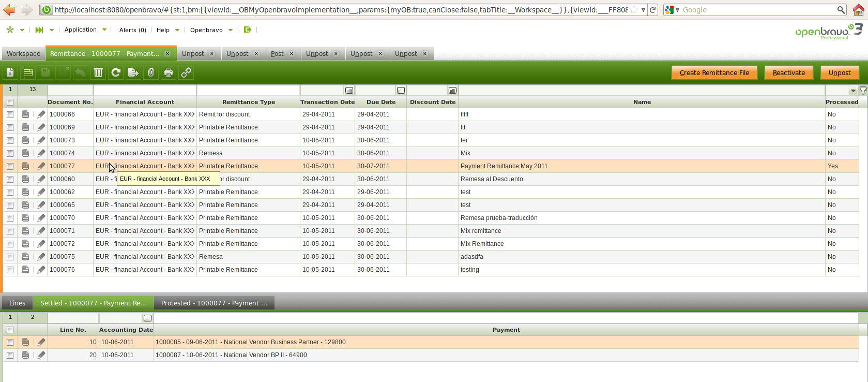The image size is (868, 382).
Task: Open the URL history dropdown arrow
Action: 643,10
